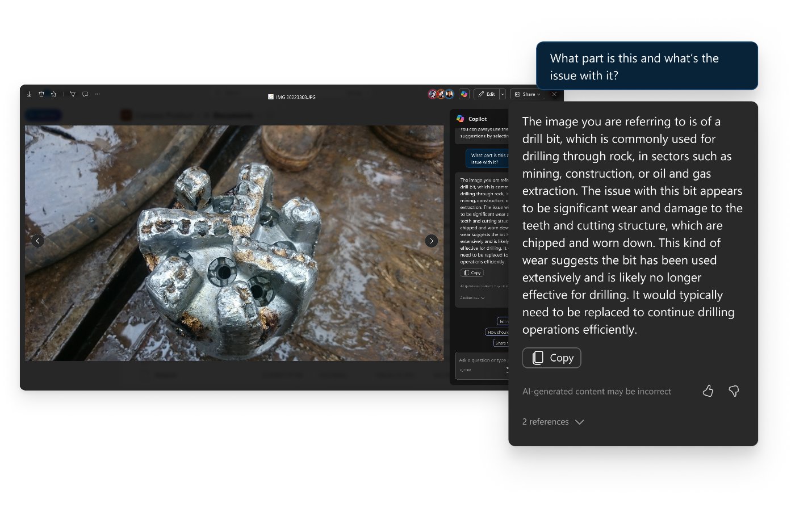Download the image

(x=30, y=94)
